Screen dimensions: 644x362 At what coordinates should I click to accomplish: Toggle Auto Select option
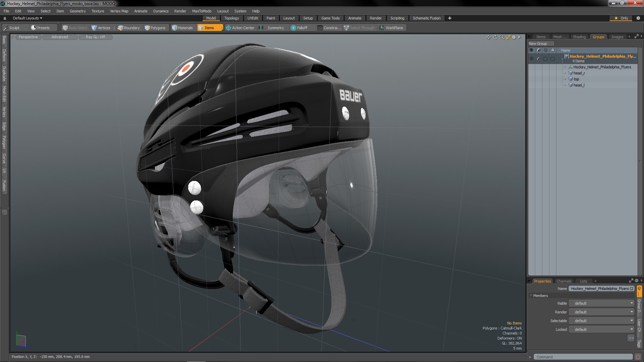click(75, 28)
